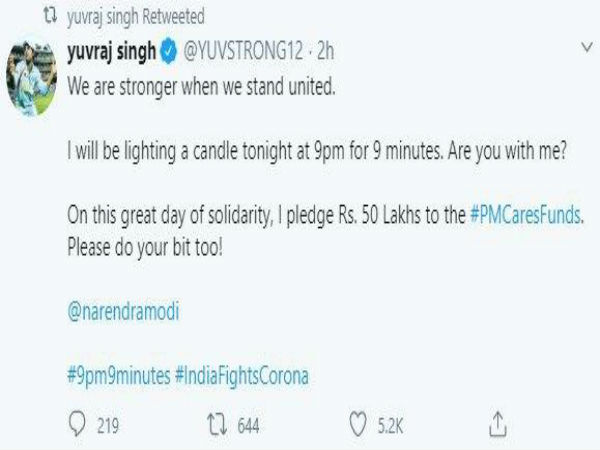This screenshot has width=600, height=450.
Task: Click the small retweet icon above the tweet
Action: click(50, 16)
